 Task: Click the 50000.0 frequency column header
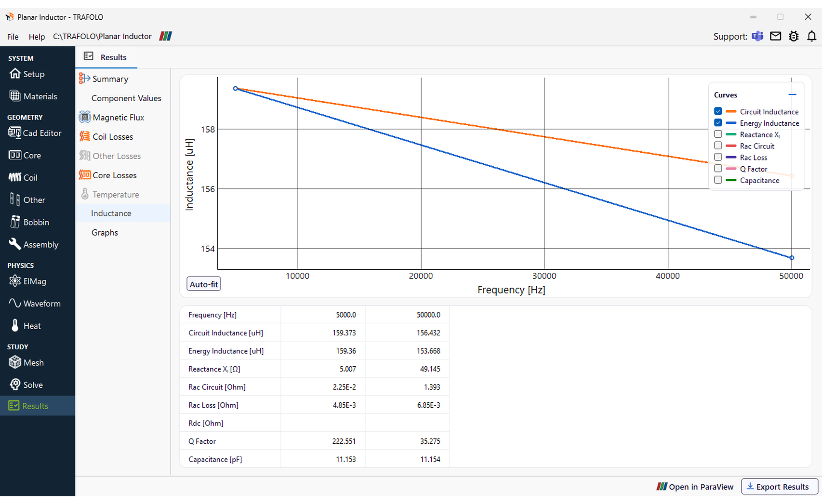pyautogui.click(x=428, y=315)
